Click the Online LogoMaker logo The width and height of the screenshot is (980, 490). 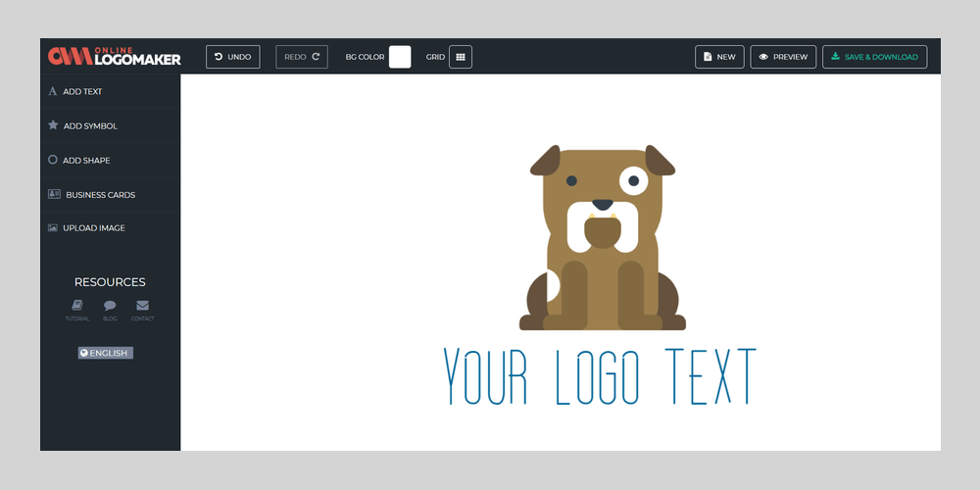point(115,56)
